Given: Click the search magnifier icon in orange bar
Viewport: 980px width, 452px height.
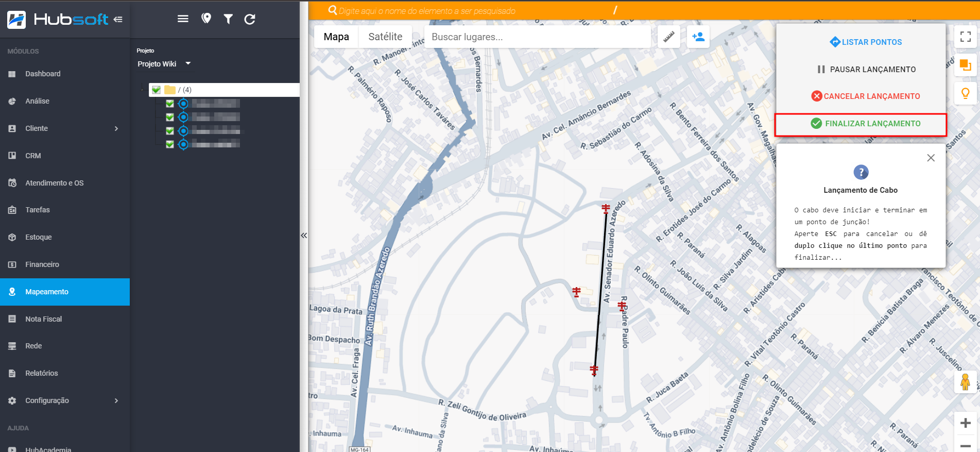Looking at the screenshot, I should (333, 10).
